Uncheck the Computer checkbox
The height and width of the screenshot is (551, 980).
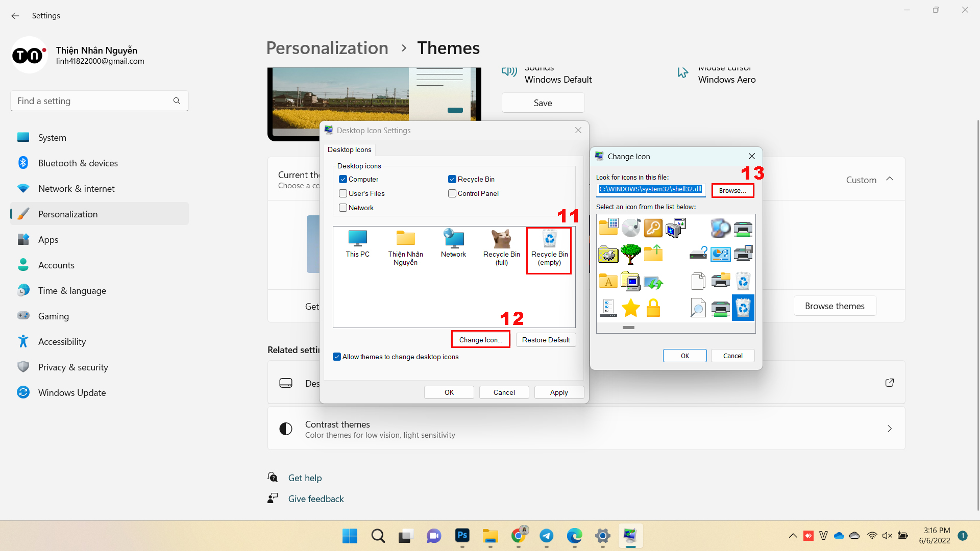[343, 179]
